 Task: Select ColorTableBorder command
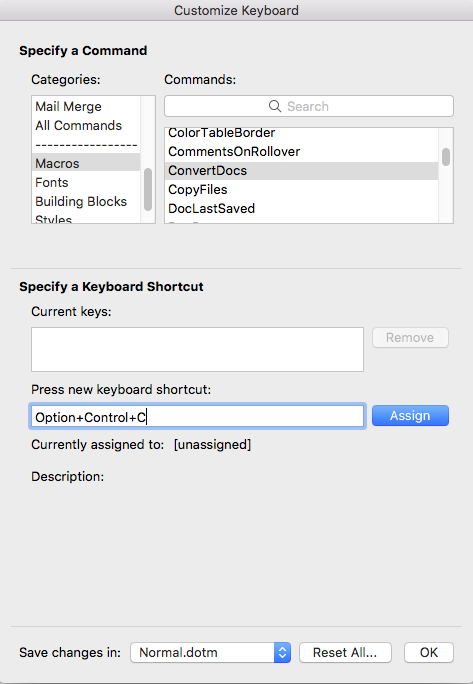pyautogui.click(x=302, y=133)
